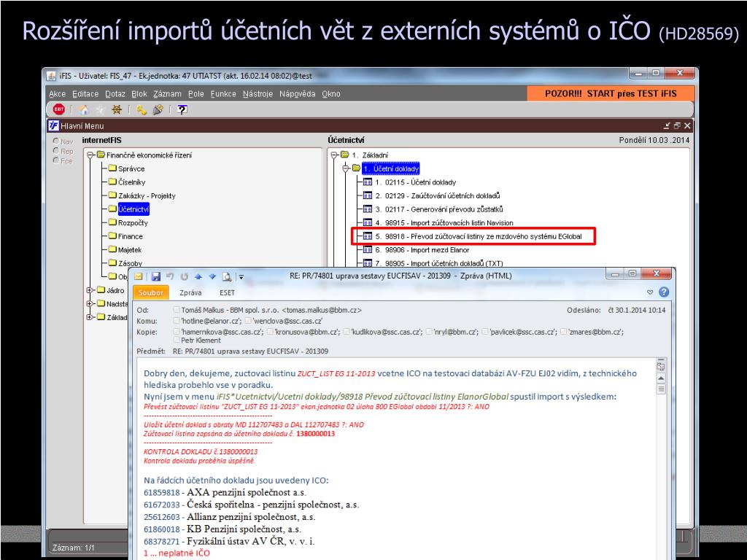Click the home icon in iFIS toolbar
The width and height of the screenshot is (747, 560).
click(84, 109)
